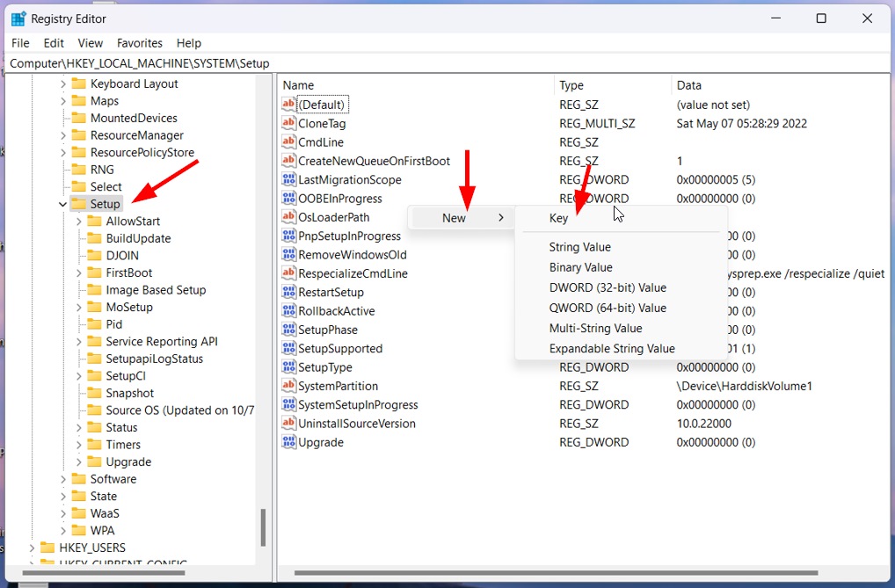Expand the HKEY_USERS hive
The image size is (895, 588).
tap(32, 548)
